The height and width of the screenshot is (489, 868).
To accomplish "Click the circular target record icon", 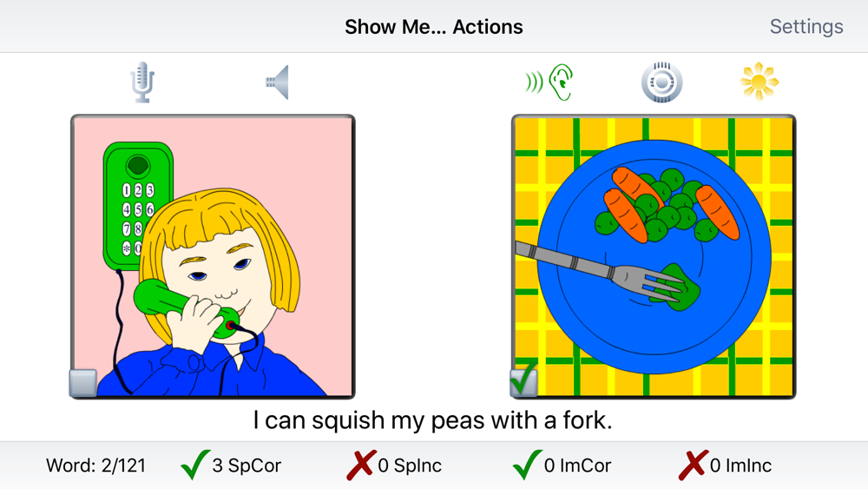I will click(661, 82).
